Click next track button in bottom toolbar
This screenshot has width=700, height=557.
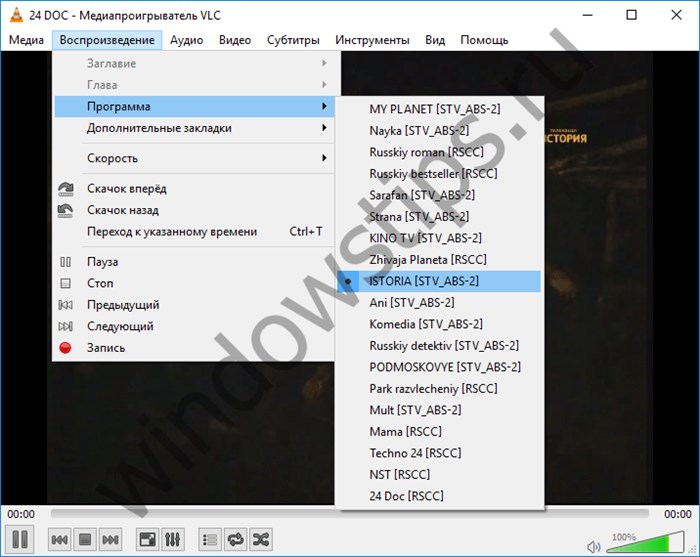pos(110,540)
